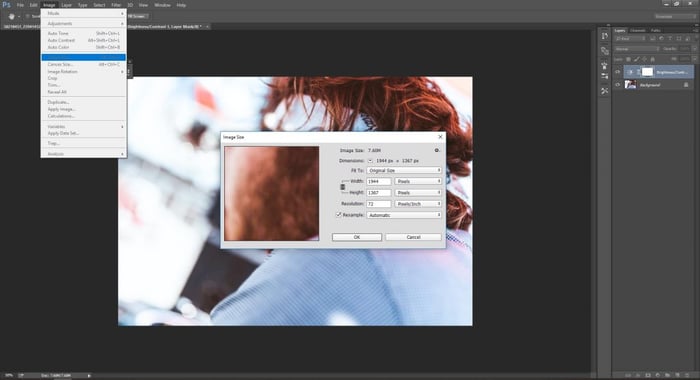Click delete layer trash icon at panel bottom
The width and height of the screenshot is (700, 380).
687,376
